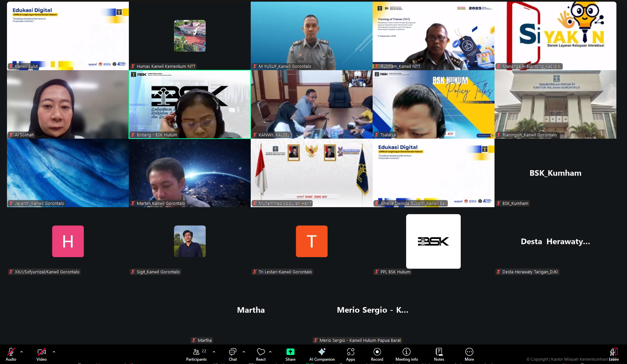The height and width of the screenshot is (364, 627).
Task: Launch AI Companion
Action: click(x=322, y=354)
